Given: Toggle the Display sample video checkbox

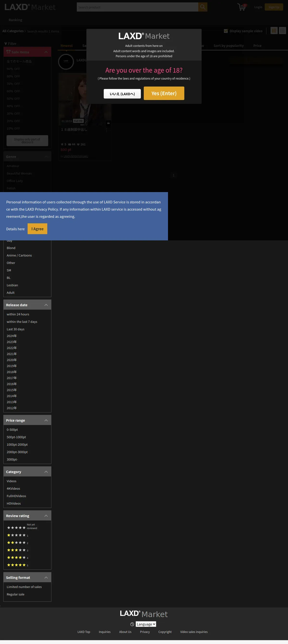Looking at the screenshot, I should point(226,31).
